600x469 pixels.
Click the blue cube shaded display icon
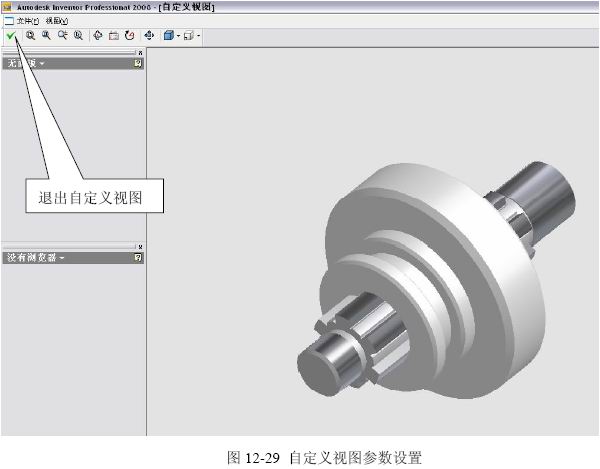168,36
